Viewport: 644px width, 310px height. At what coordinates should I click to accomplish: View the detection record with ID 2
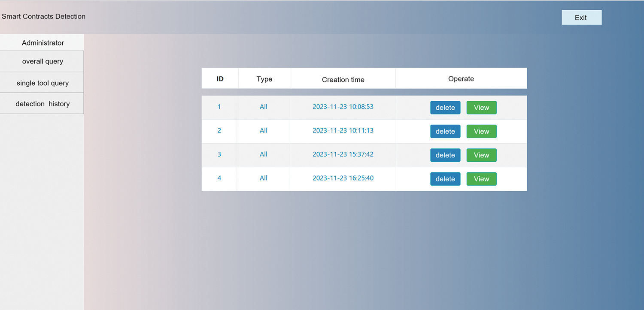pyautogui.click(x=481, y=131)
